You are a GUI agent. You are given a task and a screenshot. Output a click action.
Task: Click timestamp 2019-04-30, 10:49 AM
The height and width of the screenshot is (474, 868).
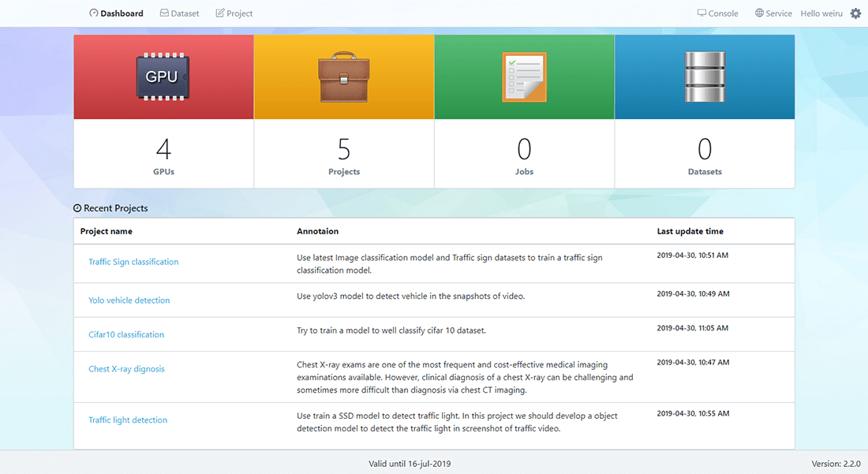pos(693,293)
